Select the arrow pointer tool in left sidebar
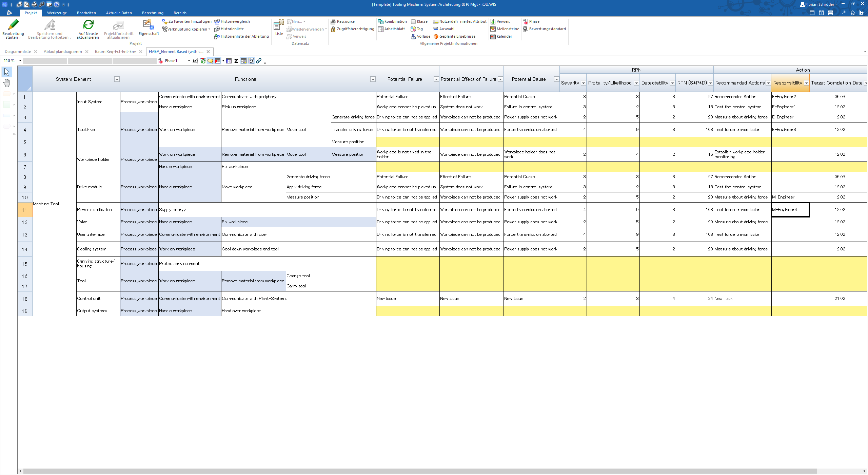The image size is (868, 475). (x=7, y=72)
